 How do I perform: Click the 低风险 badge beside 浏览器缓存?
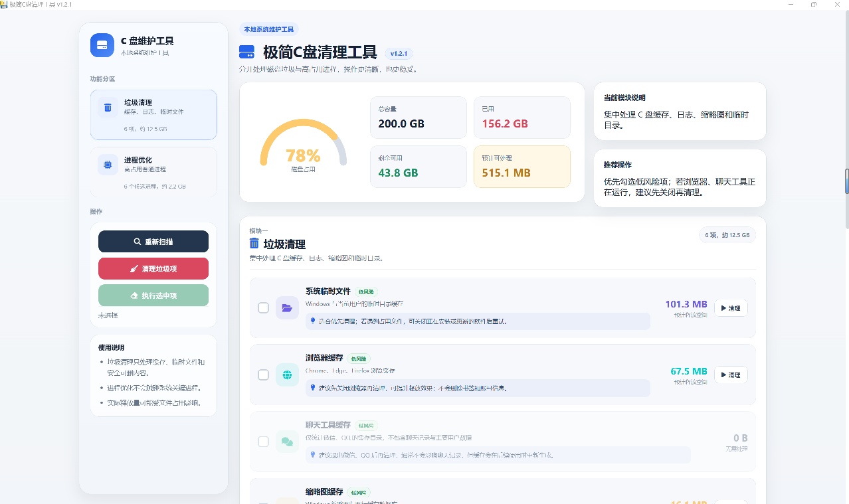[x=359, y=358]
